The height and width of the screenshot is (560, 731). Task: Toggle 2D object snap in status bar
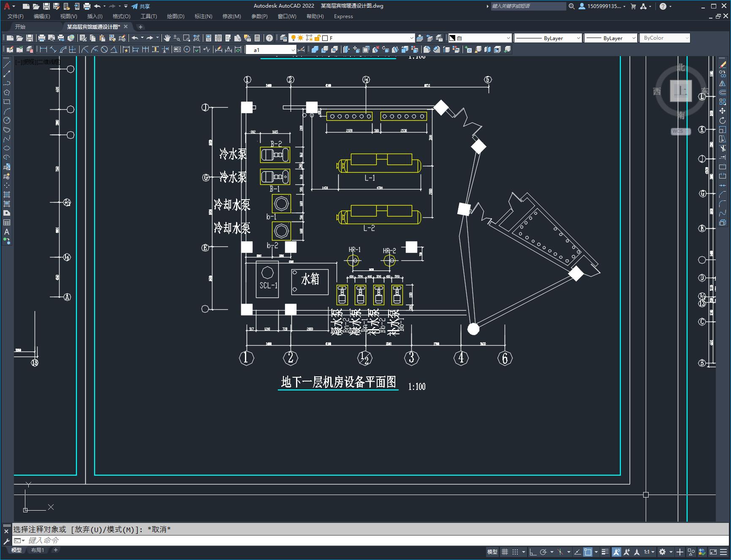coord(587,552)
